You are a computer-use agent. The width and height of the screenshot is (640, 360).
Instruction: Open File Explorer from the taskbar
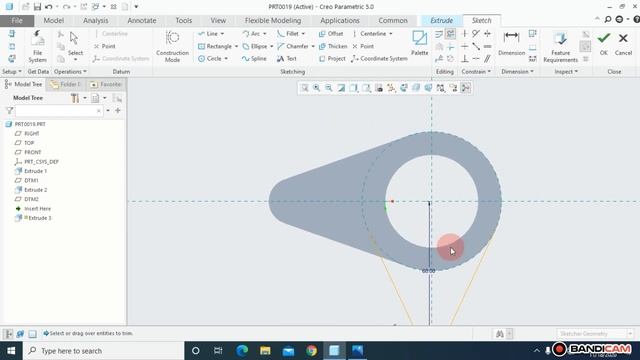tap(265, 351)
